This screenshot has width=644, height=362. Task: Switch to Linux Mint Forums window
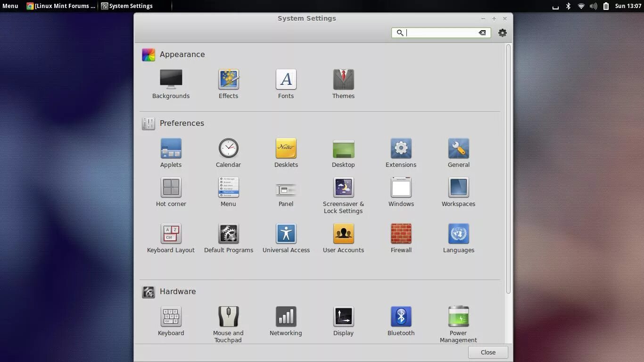point(61,6)
